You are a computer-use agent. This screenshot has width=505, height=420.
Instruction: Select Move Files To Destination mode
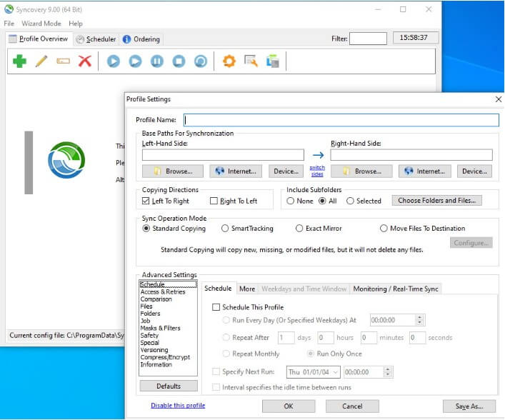point(384,229)
